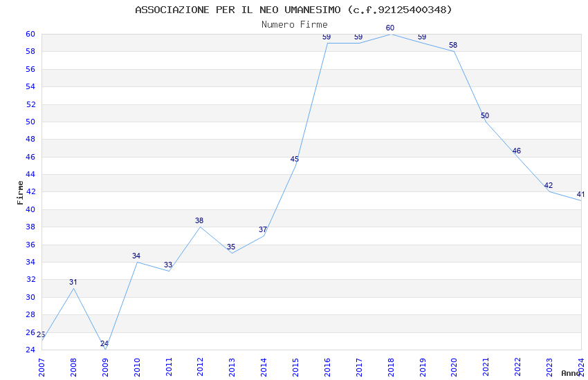Click data label 58 above 2020

tap(453, 45)
